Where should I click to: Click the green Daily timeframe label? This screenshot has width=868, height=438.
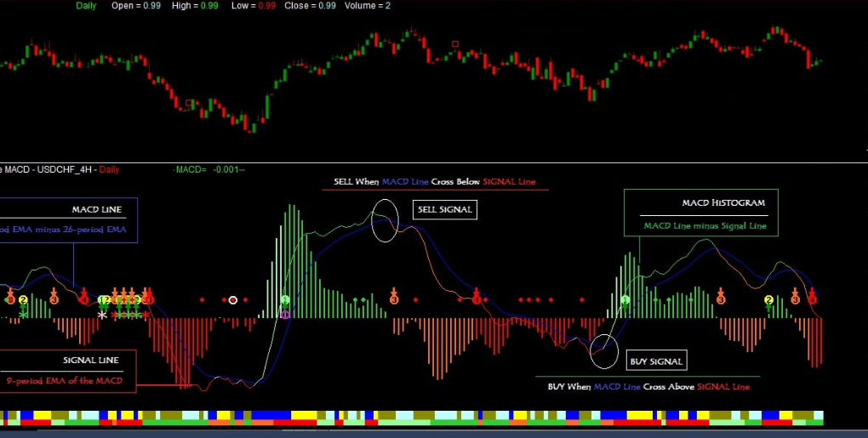click(86, 6)
